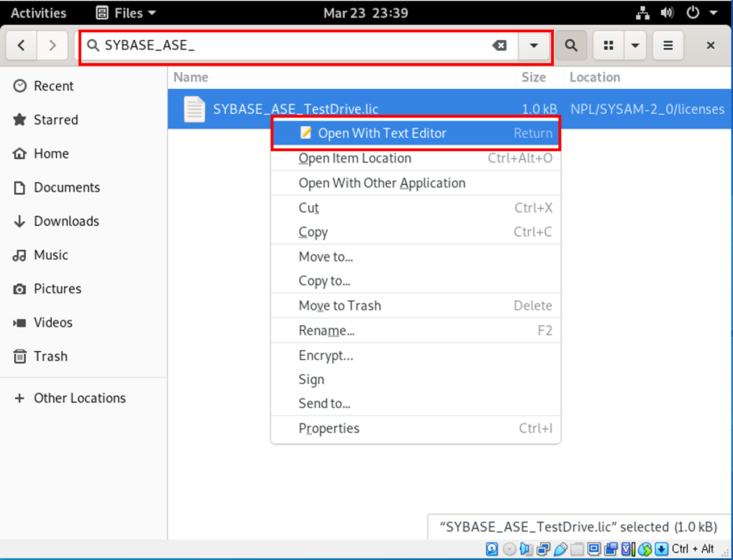
Task: Click the power icon in top bar
Action: click(x=693, y=13)
